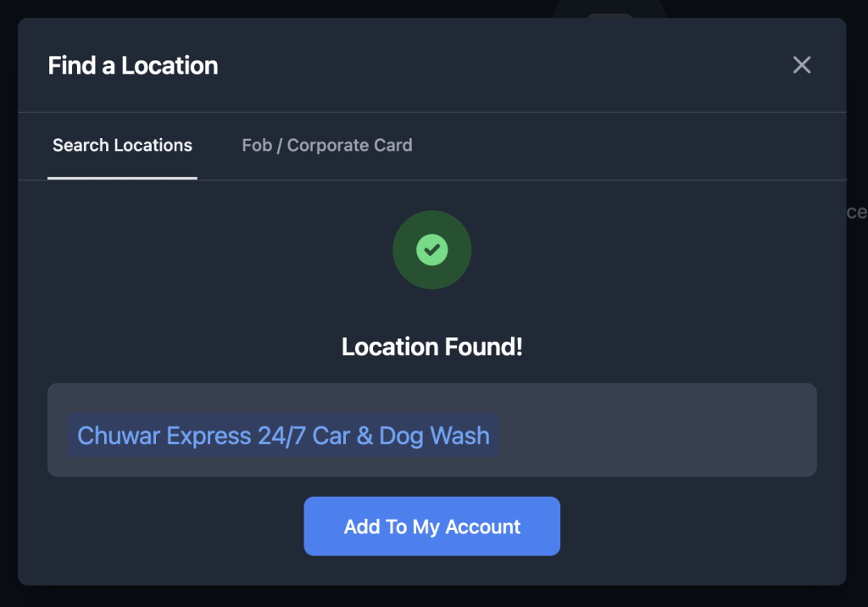Close the Find a Location dialog

(x=801, y=65)
